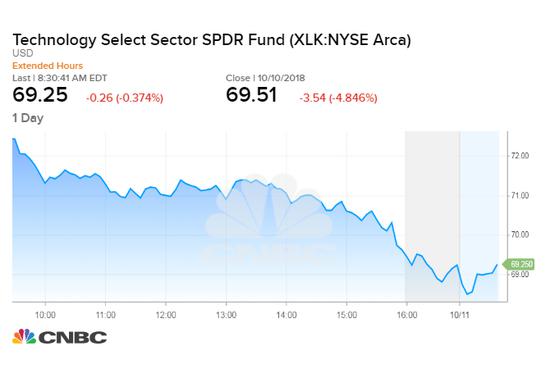Image resolution: width=550 pixels, height=369 pixels.
Task: Click the Extended Hours label
Action: pyautogui.click(x=48, y=66)
